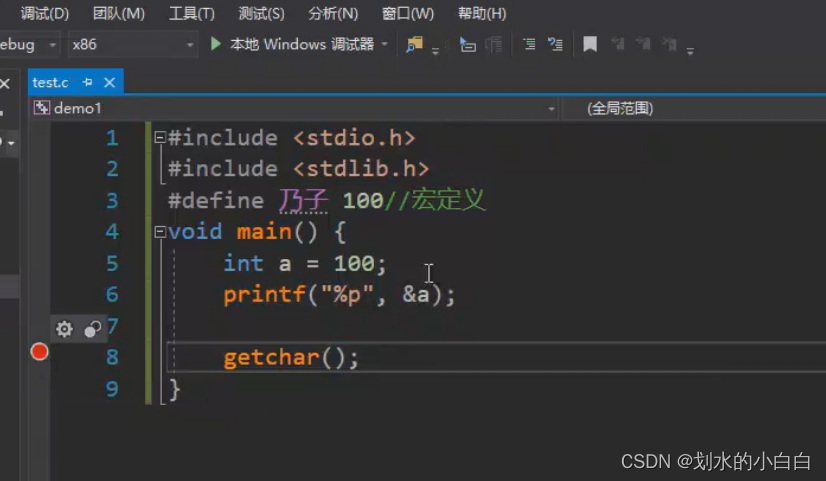Click the int a = 100; statement
Image resolution: width=826 pixels, height=481 pixels.
tap(305, 263)
